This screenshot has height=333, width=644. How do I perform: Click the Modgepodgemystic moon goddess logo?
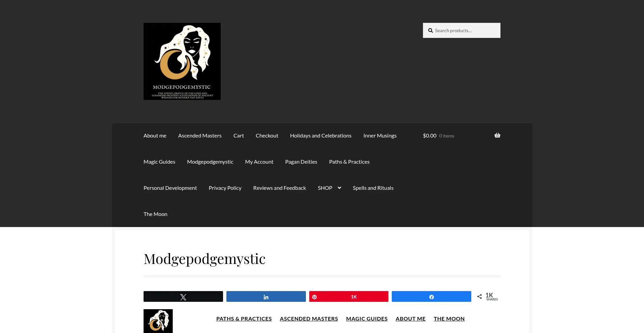182,61
